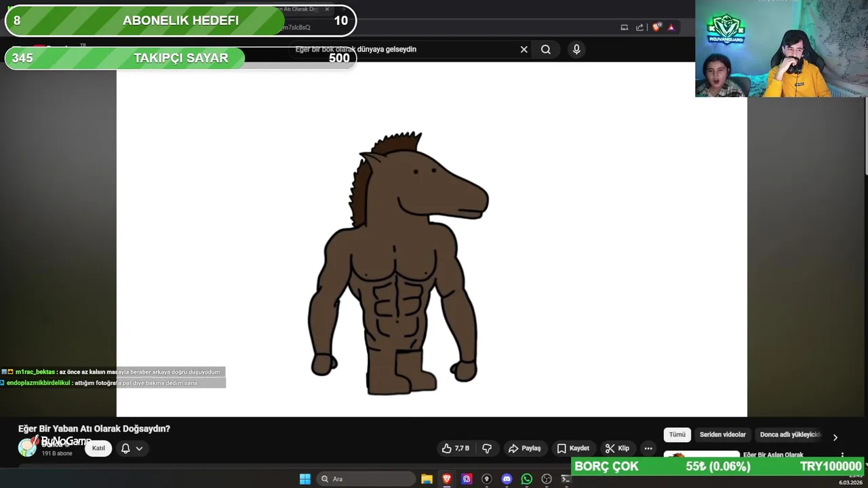This screenshot has width=868, height=488.
Task: Open the round dark app beside Discord
Action: (486, 479)
